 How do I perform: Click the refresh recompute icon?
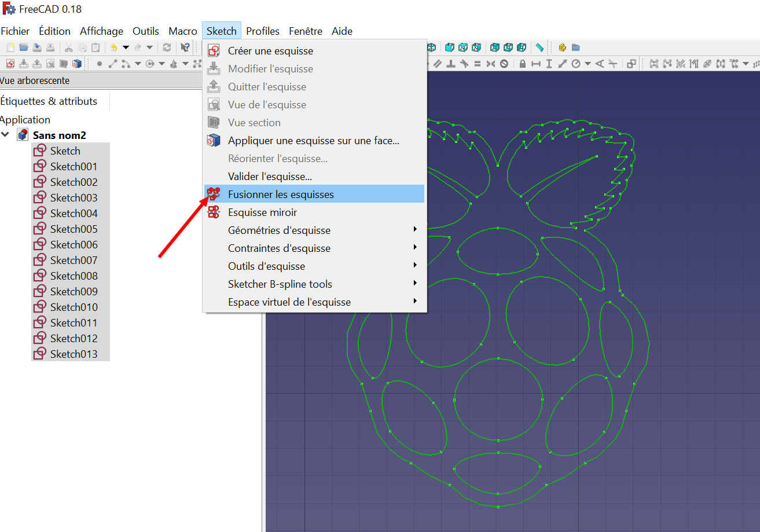point(167,47)
